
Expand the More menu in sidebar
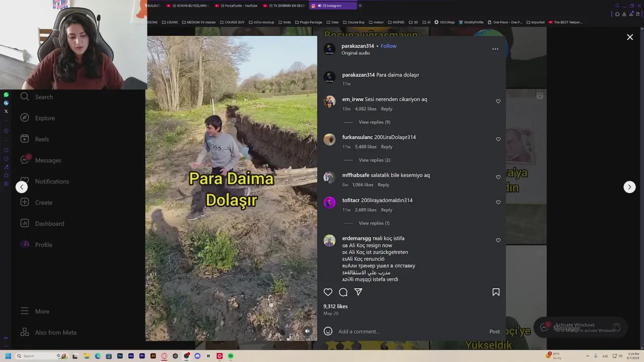(35, 312)
